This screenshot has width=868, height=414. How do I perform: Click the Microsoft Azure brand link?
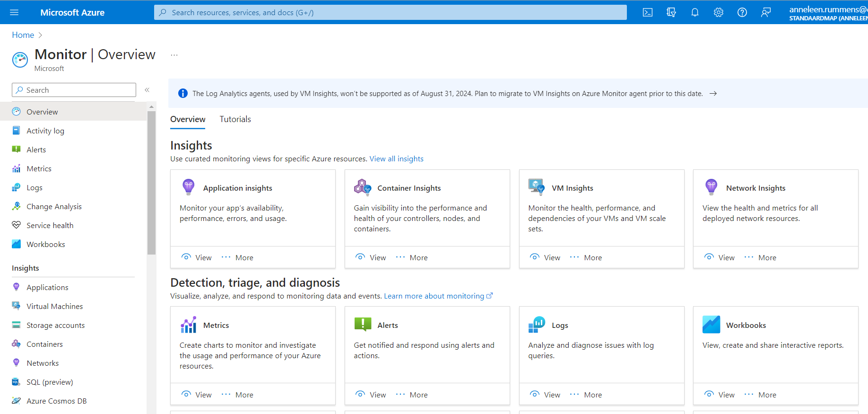(x=72, y=12)
